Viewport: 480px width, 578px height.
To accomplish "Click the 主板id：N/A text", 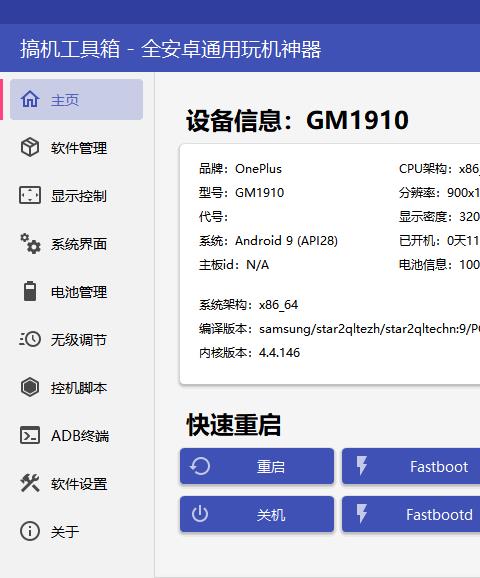I will coord(234,265).
